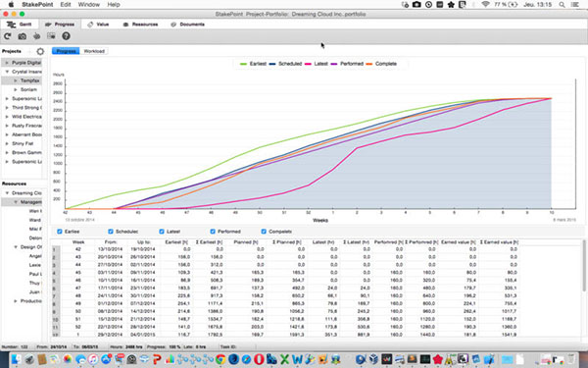Image resolution: width=588 pixels, height=368 pixels.
Task: Collapse the Crystal Insane project
Action: click(x=7, y=72)
